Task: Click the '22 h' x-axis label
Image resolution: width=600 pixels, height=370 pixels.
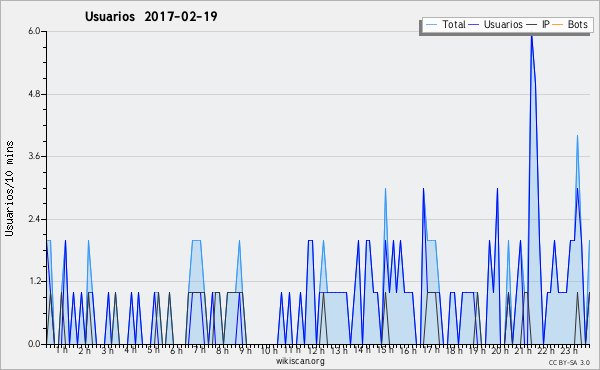Action: tap(546, 350)
